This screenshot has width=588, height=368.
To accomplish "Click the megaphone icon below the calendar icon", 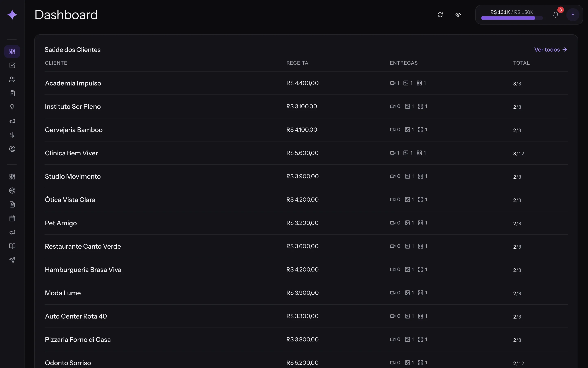I will click(12, 232).
